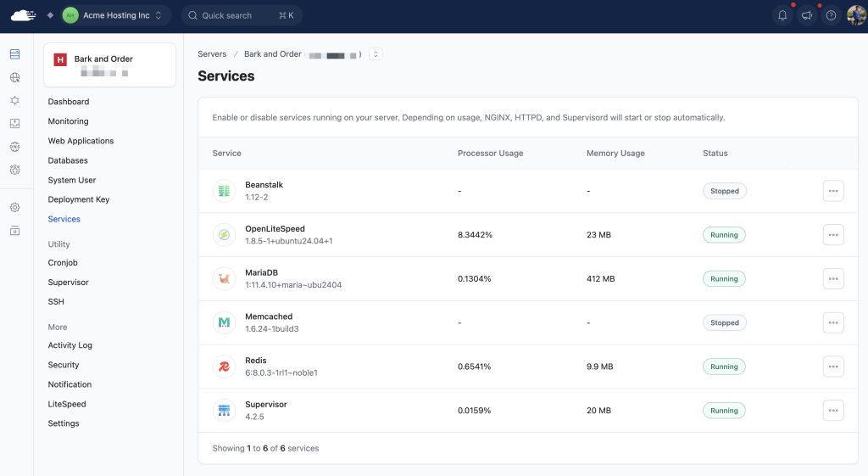Click the DNS icon in left rail
This screenshot has width=868, height=476.
click(x=14, y=147)
